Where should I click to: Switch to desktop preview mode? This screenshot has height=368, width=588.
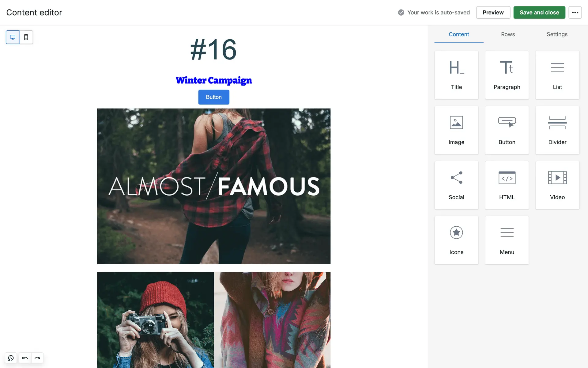pyautogui.click(x=13, y=37)
